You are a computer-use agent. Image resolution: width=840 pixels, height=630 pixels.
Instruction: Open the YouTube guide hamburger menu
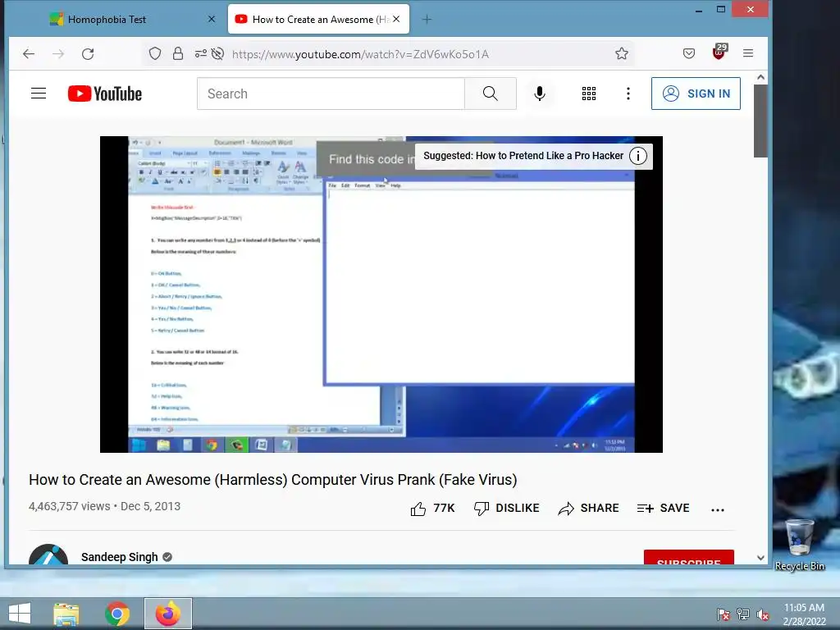(39, 94)
